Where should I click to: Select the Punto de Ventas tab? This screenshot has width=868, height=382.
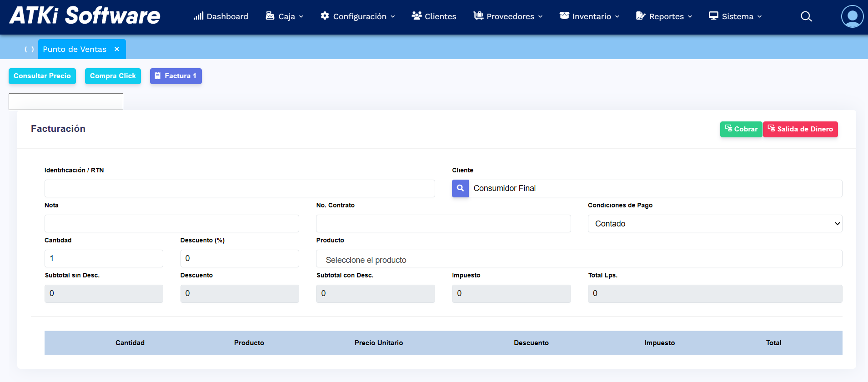[x=75, y=49]
